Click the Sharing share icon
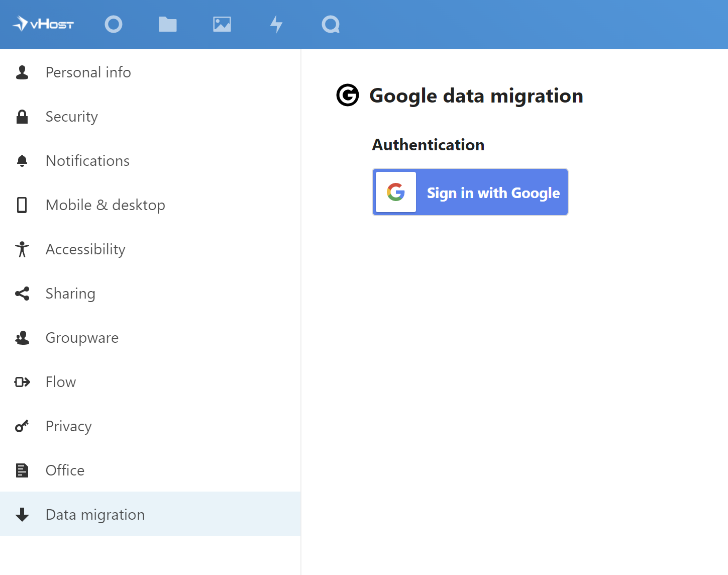The height and width of the screenshot is (575, 728). pos(22,293)
